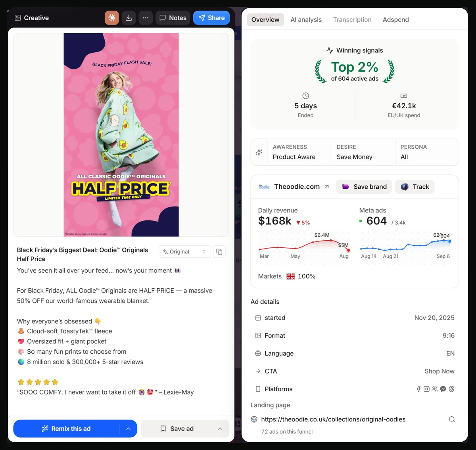Save brand using the purple folder button
Image resolution: width=476 pixels, height=450 pixels.
click(x=364, y=187)
